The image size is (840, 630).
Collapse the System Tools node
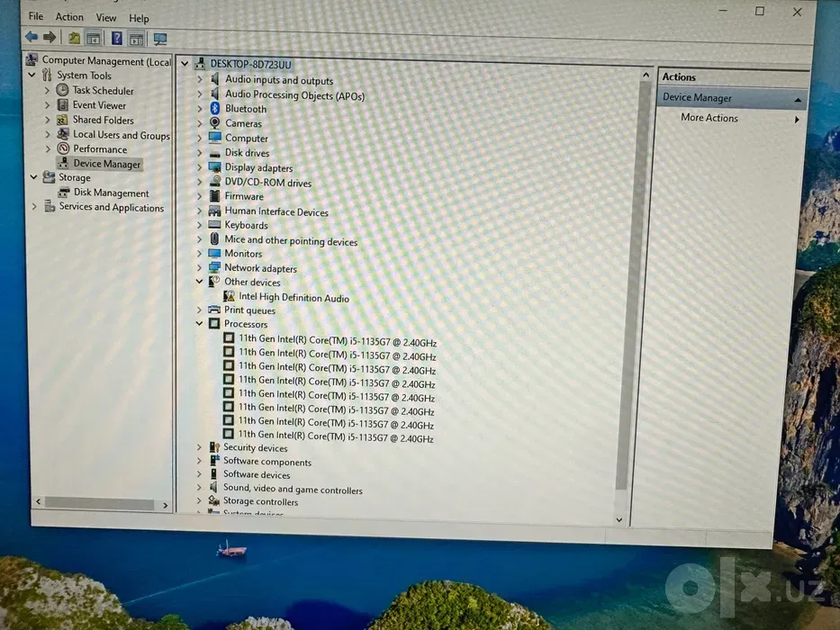click(32, 75)
